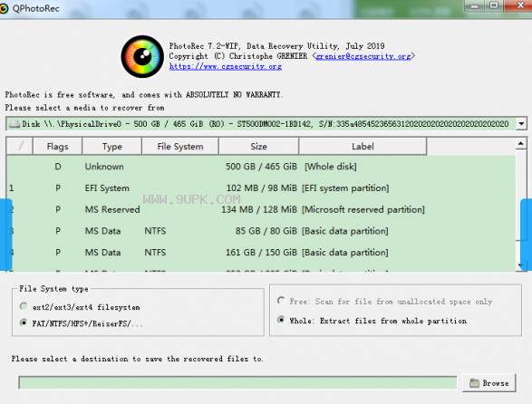Sort by the Label column header
The width and height of the screenshot is (532, 404).
point(363,147)
